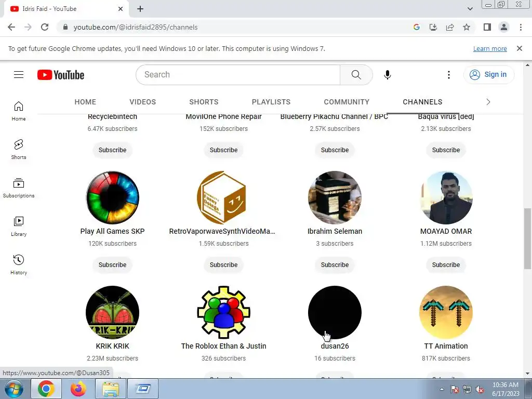The height and width of the screenshot is (399, 532).
Task: Subscribe to Baqua virus [ded]
Action: tap(446, 150)
